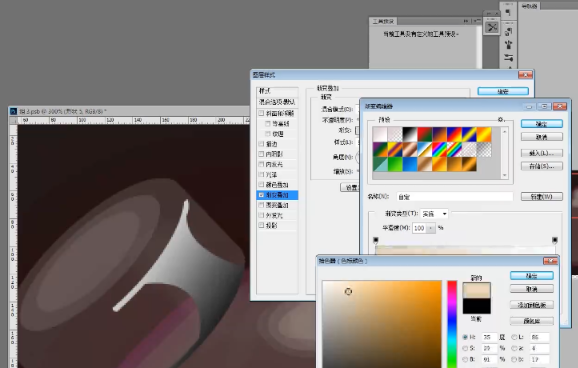Select the Red, Green gradient preset
578x368 pixels.
(424, 135)
